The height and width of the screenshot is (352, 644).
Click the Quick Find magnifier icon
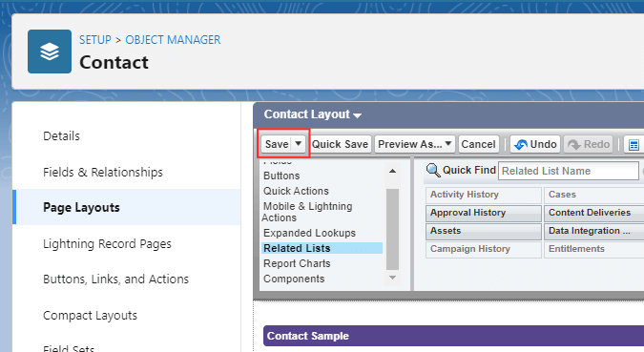click(x=433, y=170)
